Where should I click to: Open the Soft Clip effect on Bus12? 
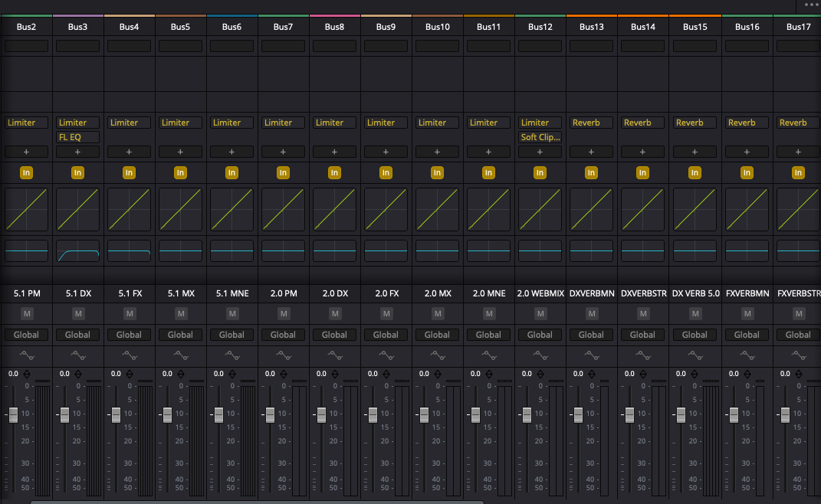(540, 137)
